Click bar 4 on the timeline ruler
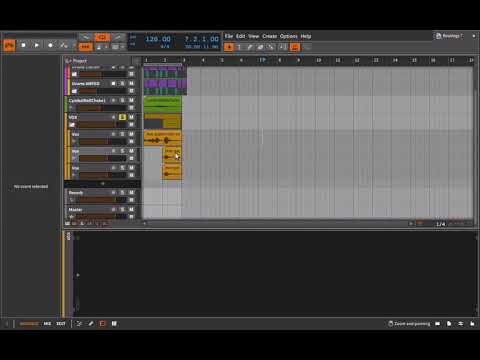480x360 pixels. point(203,60)
